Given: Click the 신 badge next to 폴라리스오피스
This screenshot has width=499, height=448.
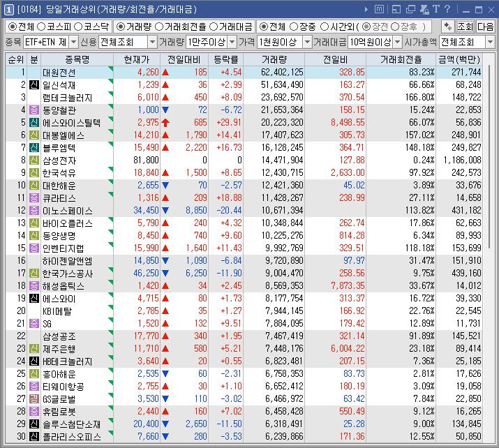Looking at the screenshot, I should tap(34, 437).
